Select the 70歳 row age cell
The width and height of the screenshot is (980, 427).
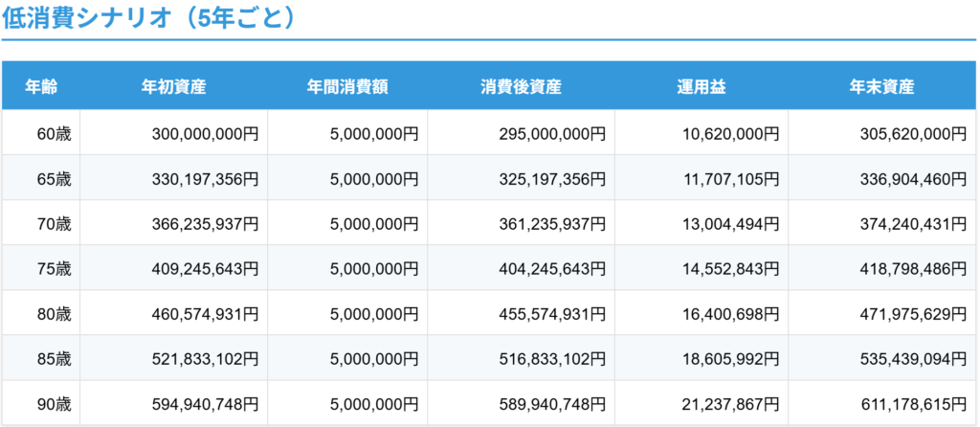coord(41,223)
